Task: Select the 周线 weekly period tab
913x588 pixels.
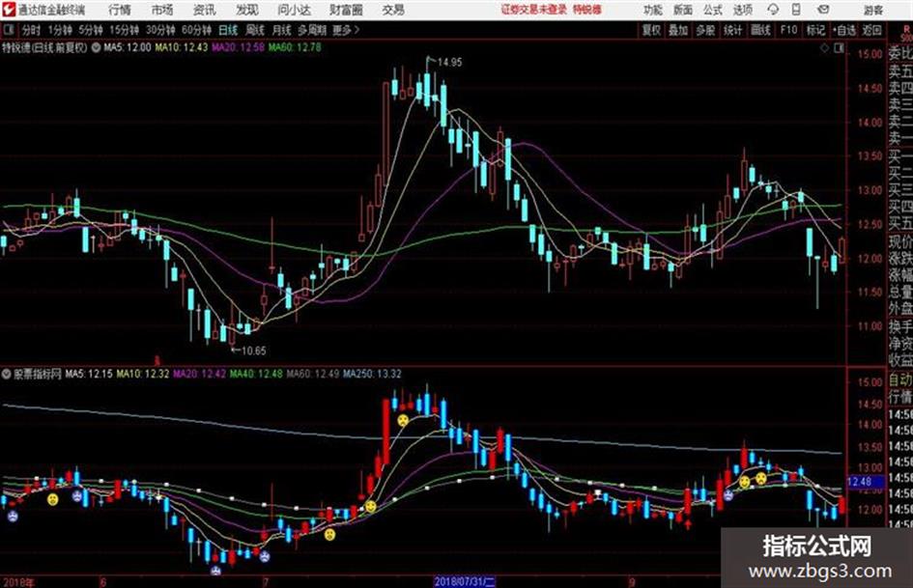Action: [x=255, y=30]
